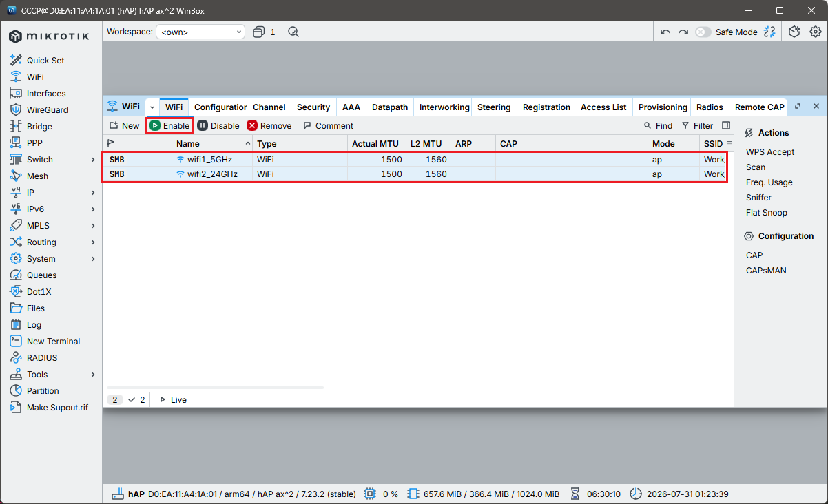Viewport: 828px width, 504px height.
Task: Toggle Live mode in status bar
Action: point(173,399)
